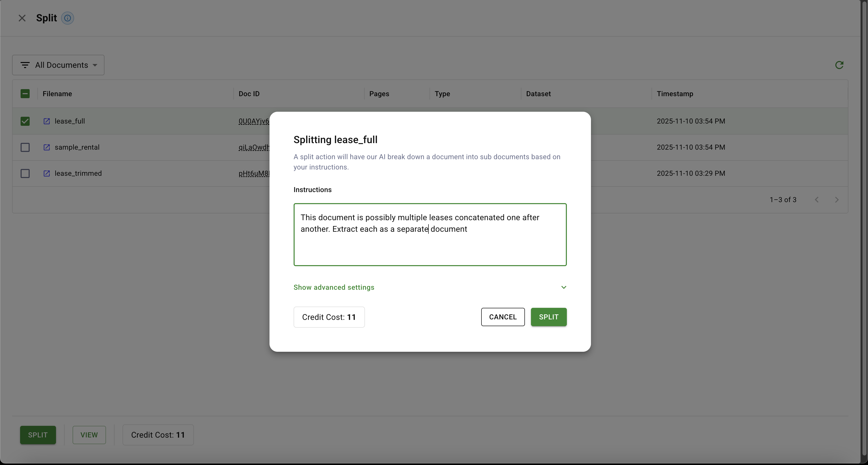Click the previous page arrow in pagination
The width and height of the screenshot is (868, 465).
tap(817, 200)
